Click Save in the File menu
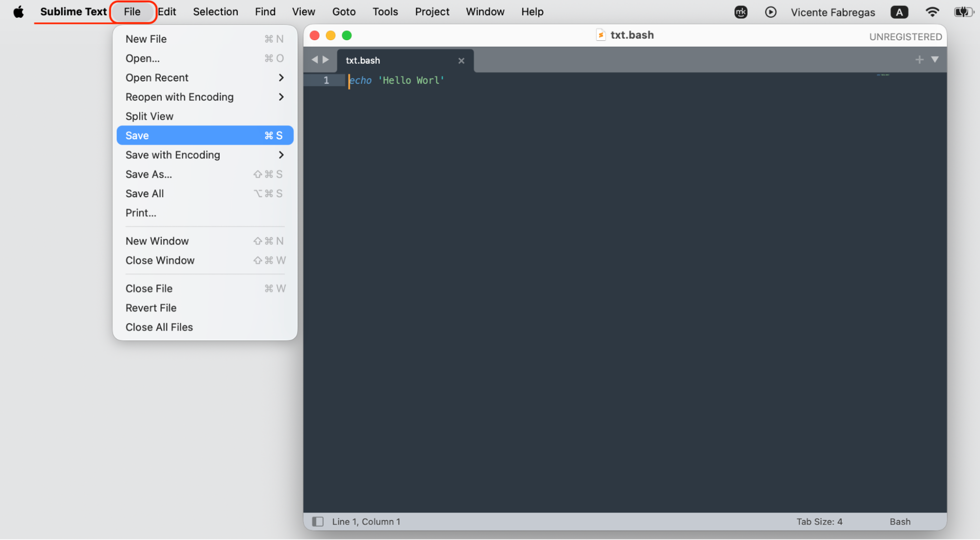This screenshot has width=980, height=540. pyautogui.click(x=205, y=135)
